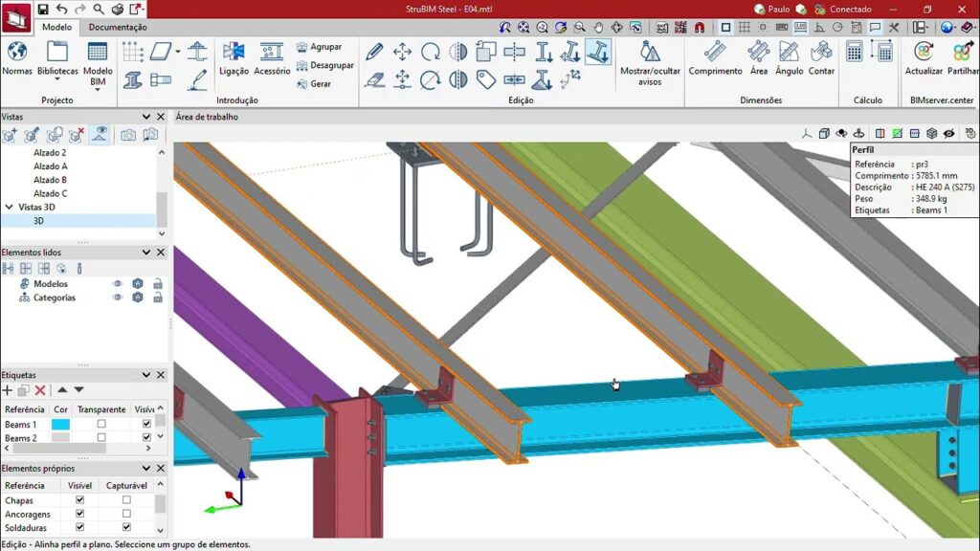980x551 pixels.
Task: Click the Contar count tool
Action: 821,58
